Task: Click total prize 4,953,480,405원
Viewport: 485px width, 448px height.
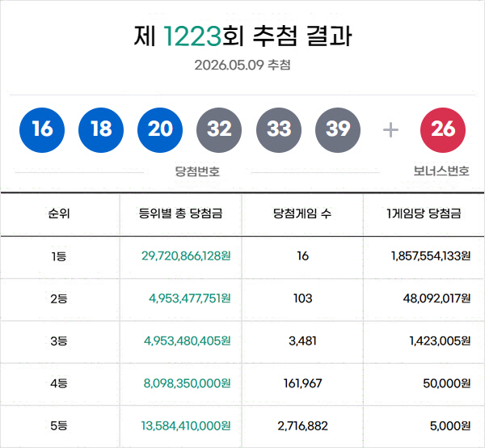Action: pyautogui.click(x=188, y=340)
